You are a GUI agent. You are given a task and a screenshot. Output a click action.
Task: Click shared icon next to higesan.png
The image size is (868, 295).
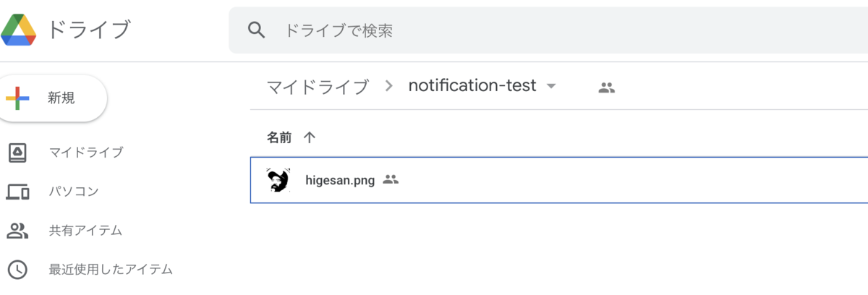(391, 179)
